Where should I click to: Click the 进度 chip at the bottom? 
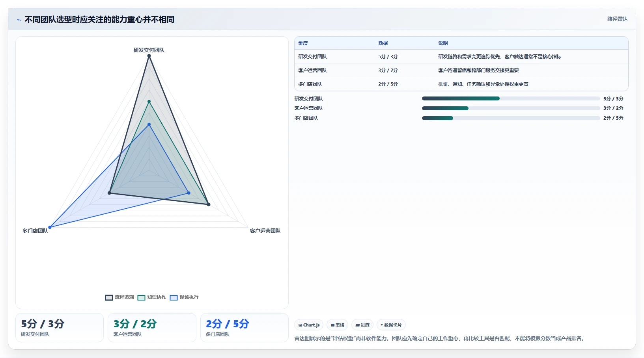tap(362, 325)
